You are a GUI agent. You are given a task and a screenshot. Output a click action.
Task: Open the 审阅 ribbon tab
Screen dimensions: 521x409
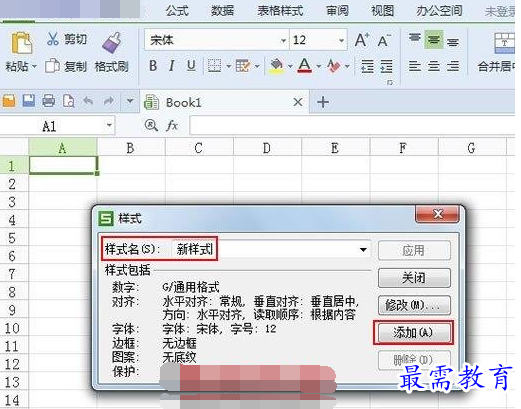337,11
